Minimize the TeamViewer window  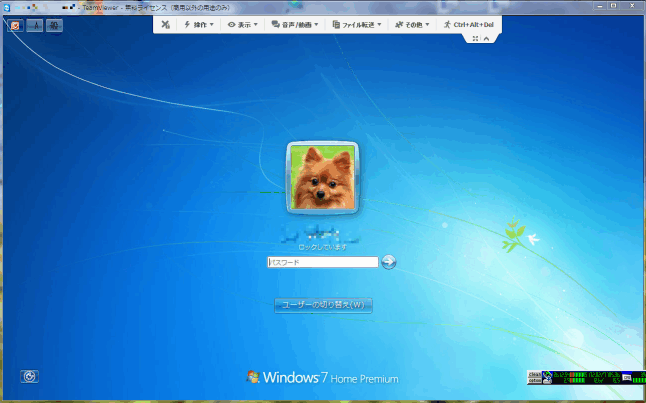pos(600,5)
